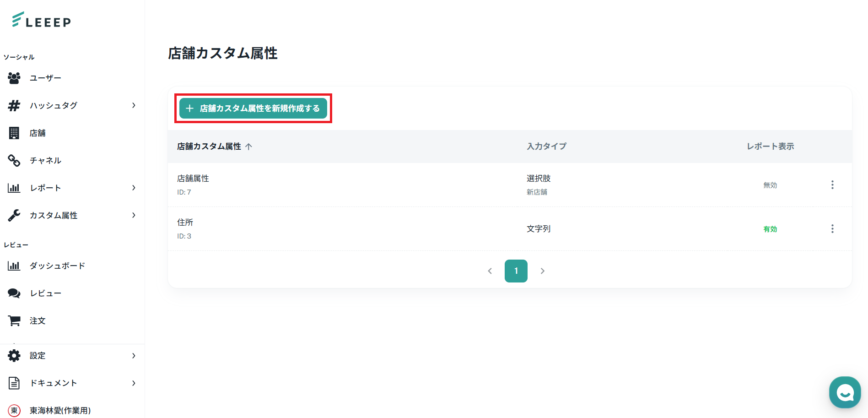
Task: Open 東海林愛(作業用) account menu
Action: point(59,411)
